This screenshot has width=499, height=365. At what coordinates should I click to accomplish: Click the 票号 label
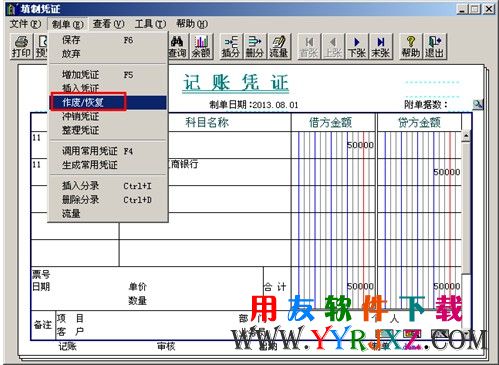point(41,274)
